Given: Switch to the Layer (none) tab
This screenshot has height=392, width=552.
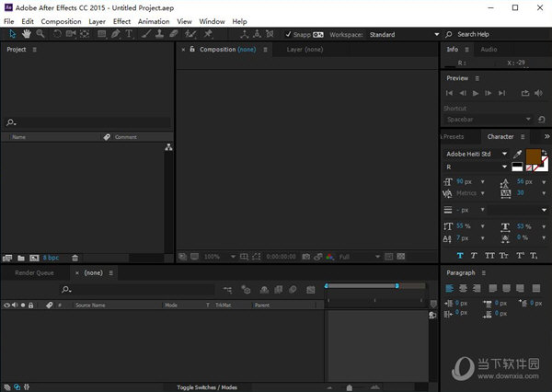Looking at the screenshot, I should click(305, 50).
